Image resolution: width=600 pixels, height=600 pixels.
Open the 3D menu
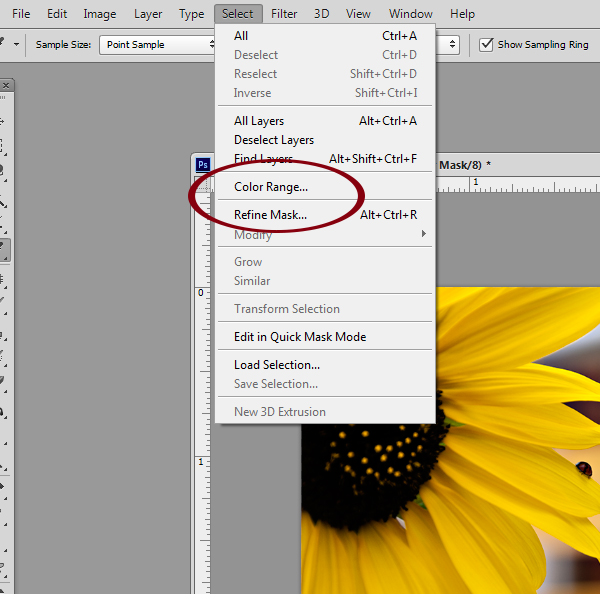tap(321, 14)
